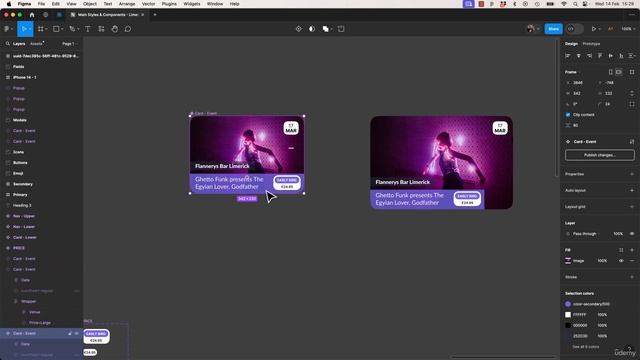
Task: Select the Comment tool
Action: pyautogui.click(x=128, y=29)
